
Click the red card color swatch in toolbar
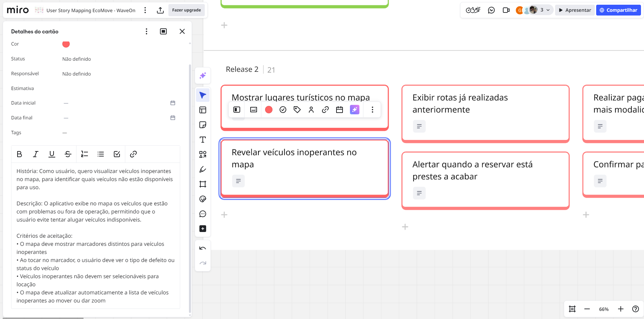[x=269, y=110]
